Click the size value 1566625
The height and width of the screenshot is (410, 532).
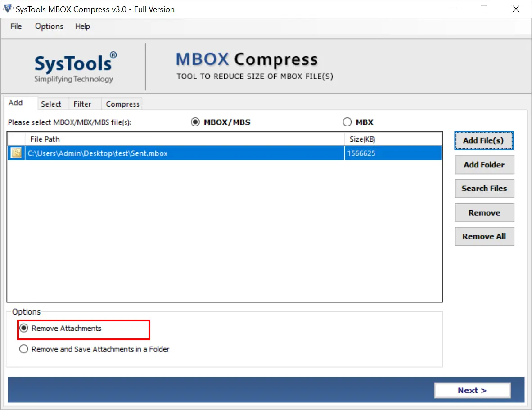pyautogui.click(x=361, y=153)
